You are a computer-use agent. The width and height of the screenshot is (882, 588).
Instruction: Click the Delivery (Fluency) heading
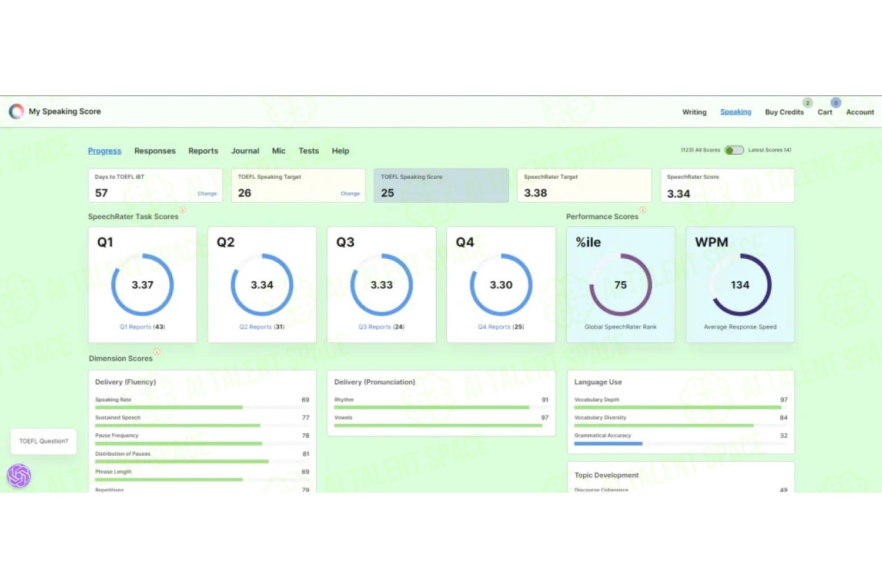pos(126,382)
